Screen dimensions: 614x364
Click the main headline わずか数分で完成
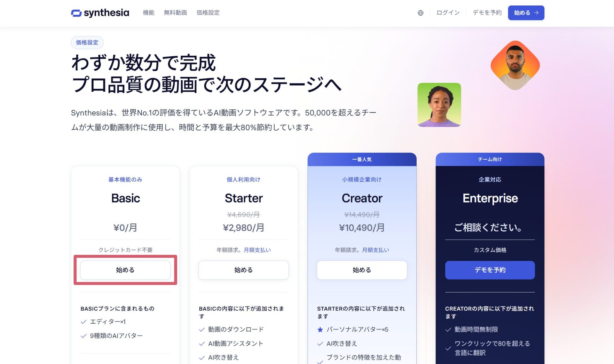pyautogui.click(x=144, y=62)
